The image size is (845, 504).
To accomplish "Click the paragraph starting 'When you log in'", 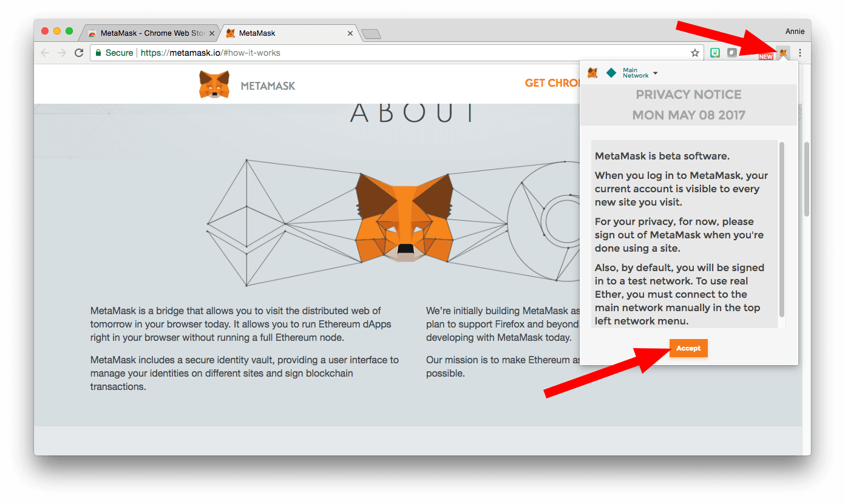I will pyautogui.click(x=682, y=189).
